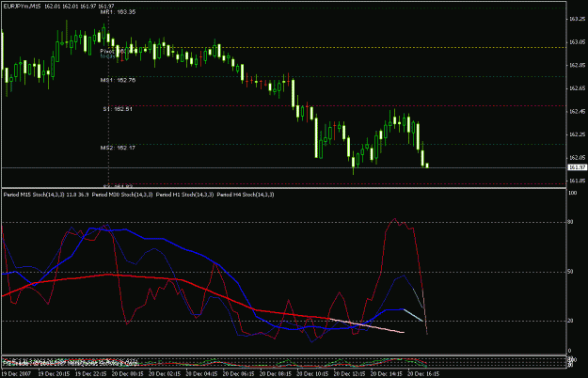Viewport: 588px width, 378px height.
Task: Click the 20 Dec 08:15 time label
Action: (x=276, y=374)
